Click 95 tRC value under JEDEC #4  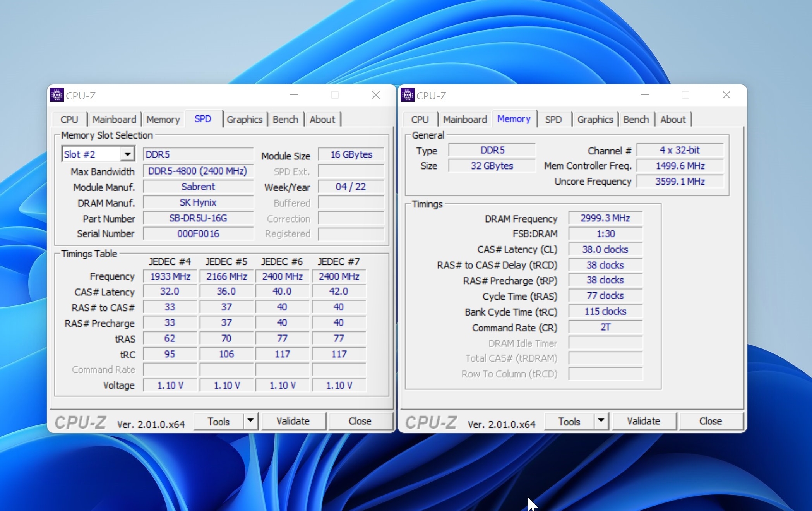(170, 354)
